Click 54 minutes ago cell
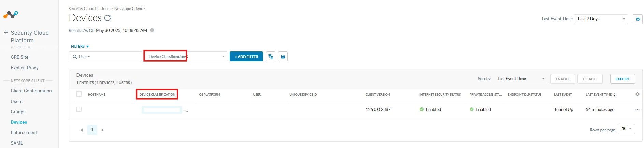 coord(600,109)
